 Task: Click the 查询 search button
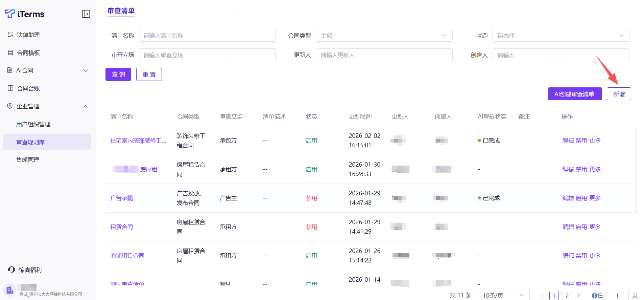118,74
